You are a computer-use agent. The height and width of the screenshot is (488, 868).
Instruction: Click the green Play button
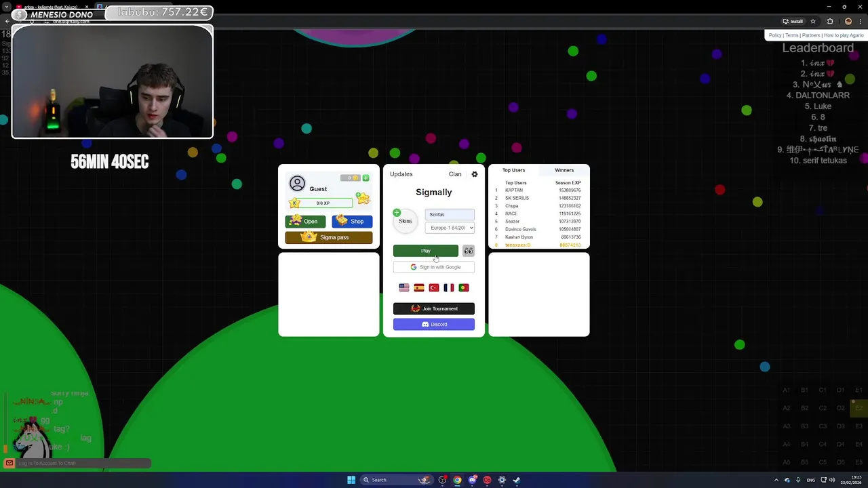click(426, 251)
